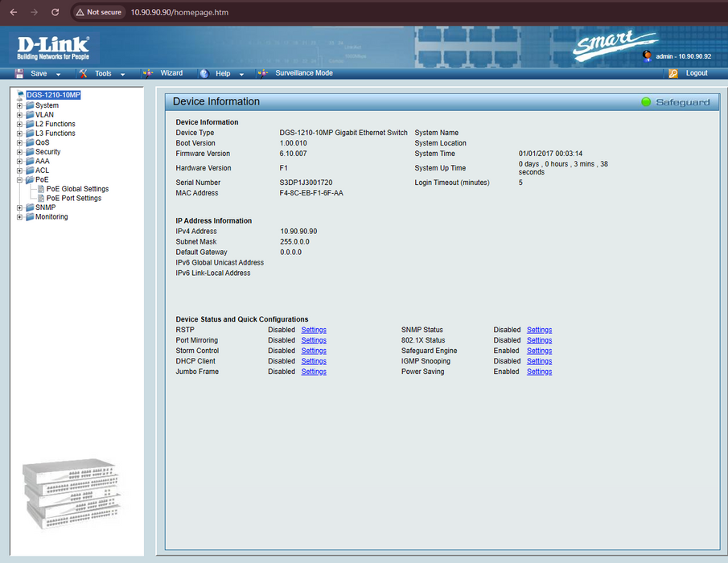Screen dimensions: 728x563
Task: Expand the L3 Functions tree node
Action: coord(19,134)
